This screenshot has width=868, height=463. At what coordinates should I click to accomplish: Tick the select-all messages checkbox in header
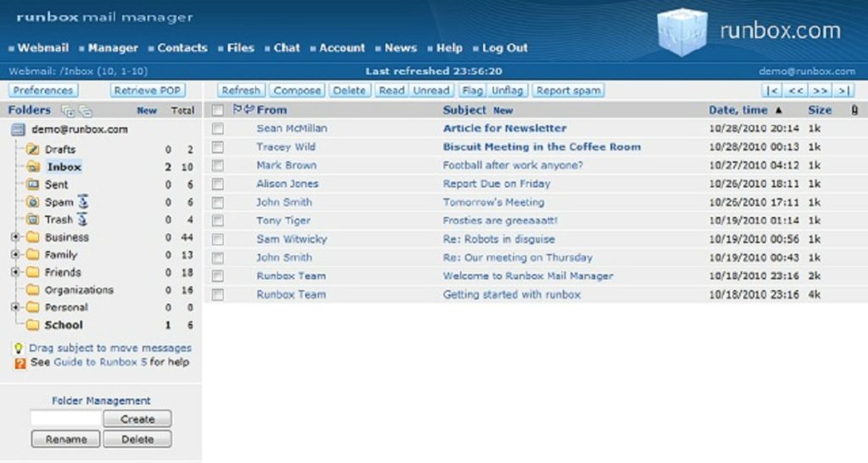tap(218, 109)
